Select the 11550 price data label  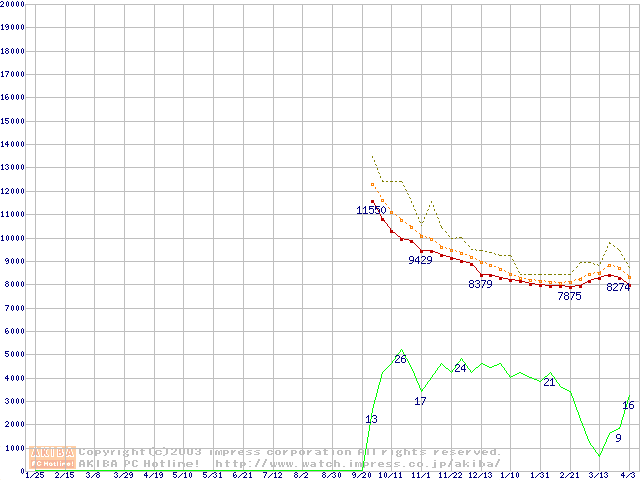click(371, 211)
